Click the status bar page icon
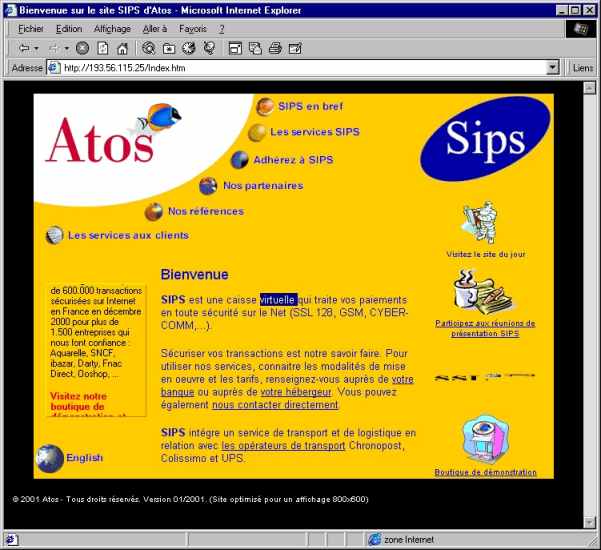601x550 pixels. pos(11,540)
